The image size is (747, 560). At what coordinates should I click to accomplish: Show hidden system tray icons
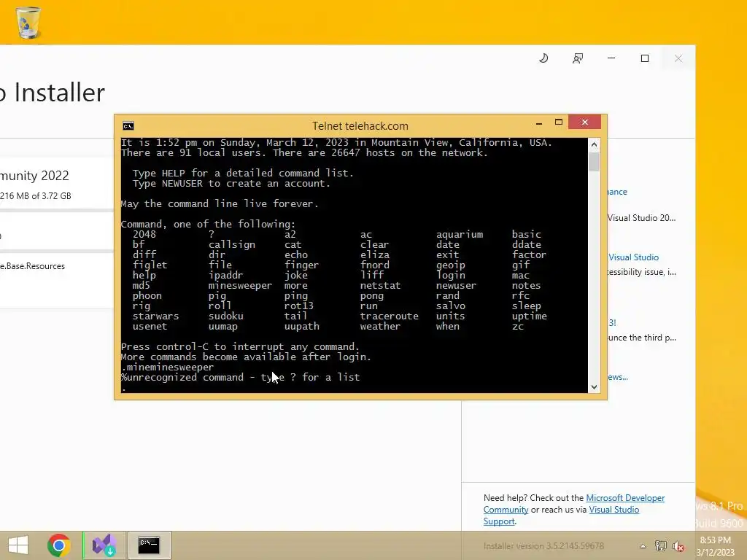click(x=643, y=546)
